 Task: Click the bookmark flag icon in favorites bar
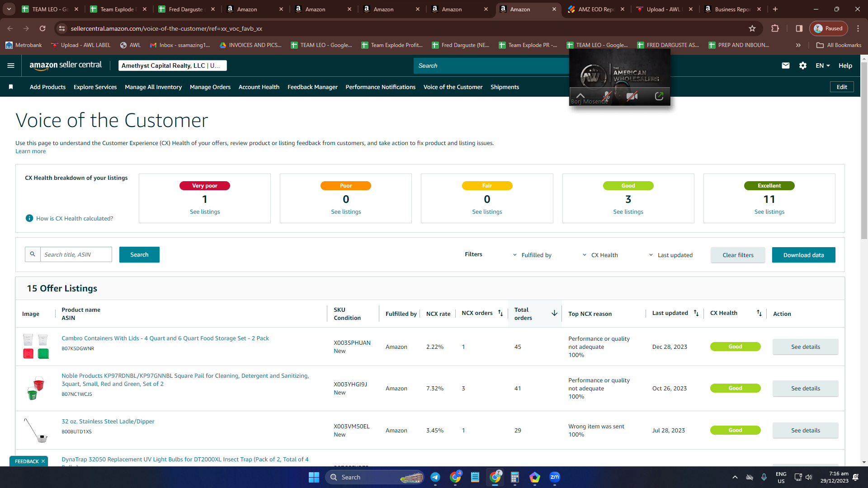11,87
